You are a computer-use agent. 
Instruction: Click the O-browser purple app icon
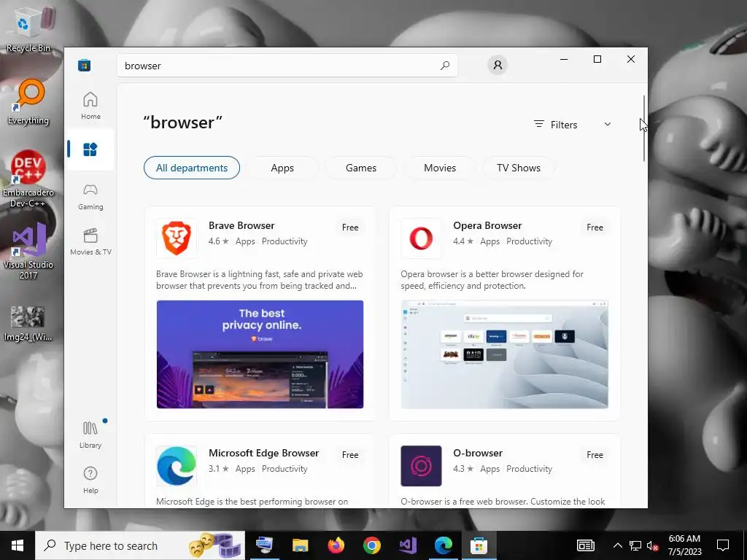pyautogui.click(x=421, y=466)
